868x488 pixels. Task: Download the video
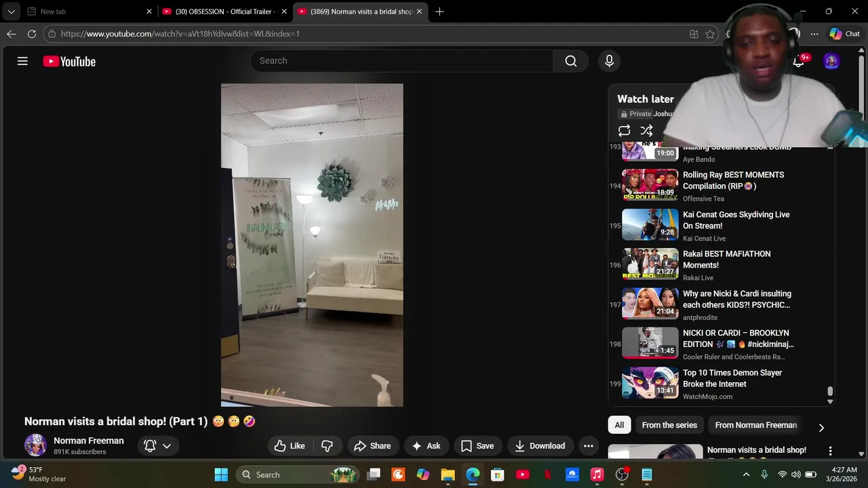(x=540, y=446)
